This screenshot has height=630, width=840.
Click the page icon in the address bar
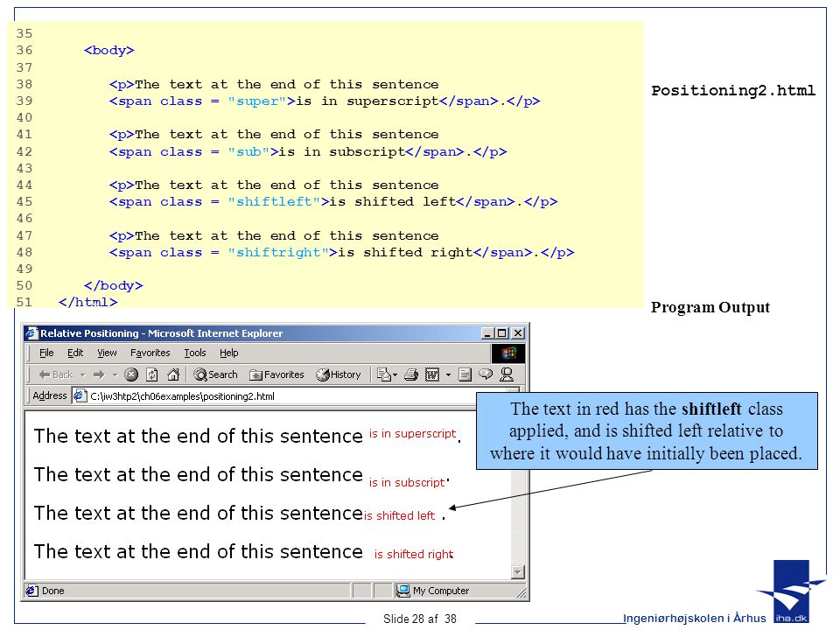point(80,396)
